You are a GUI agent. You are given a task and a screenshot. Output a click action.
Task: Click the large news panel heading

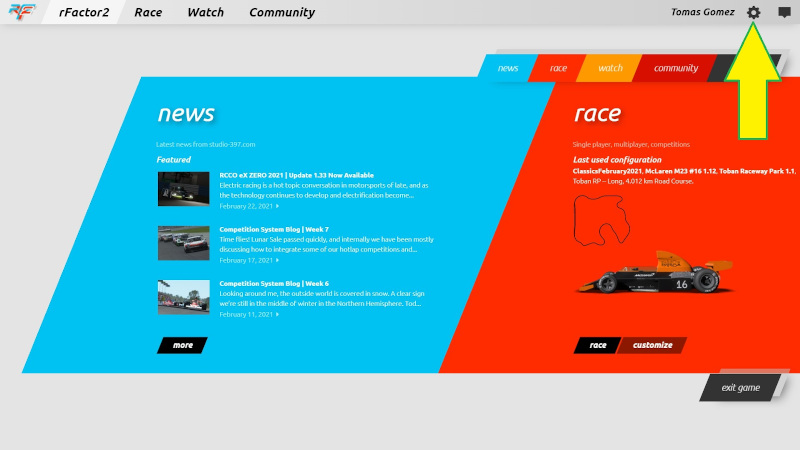[186, 113]
